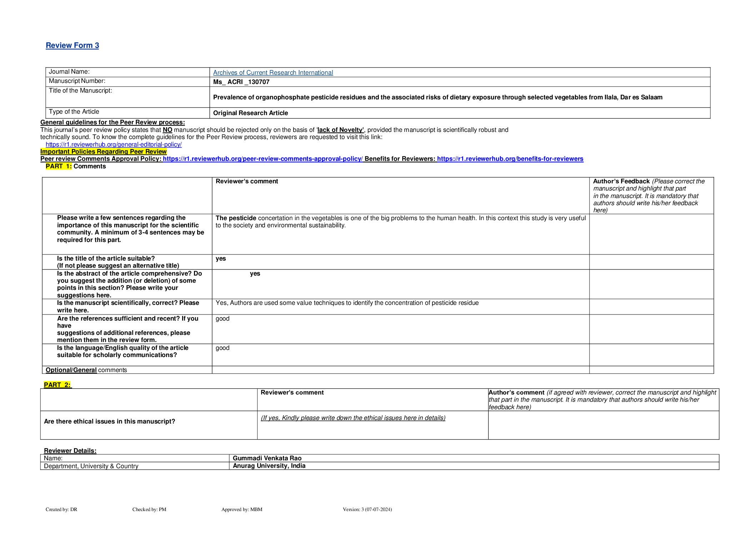756x535 pixels.
Task: Click the manuscript title about organophosphate pesticide residues
Action: pos(437,97)
